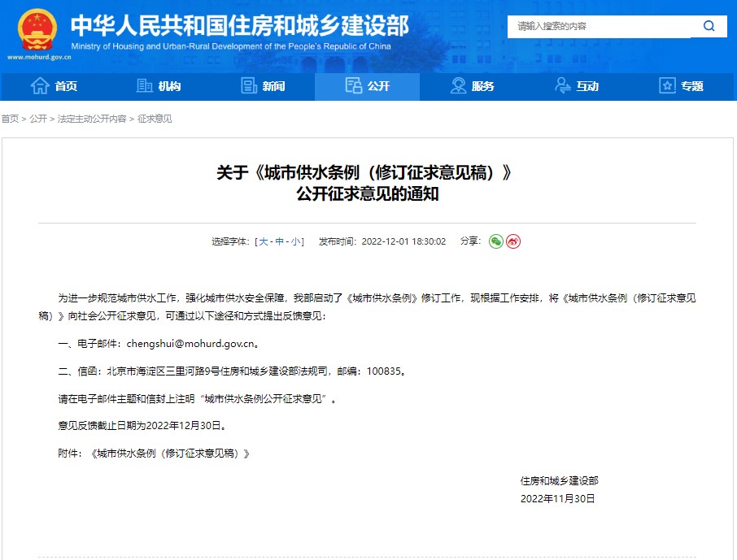Image resolution: width=737 pixels, height=560 pixels.
Task: Set font size to large (大)
Action: click(x=264, y=241)
